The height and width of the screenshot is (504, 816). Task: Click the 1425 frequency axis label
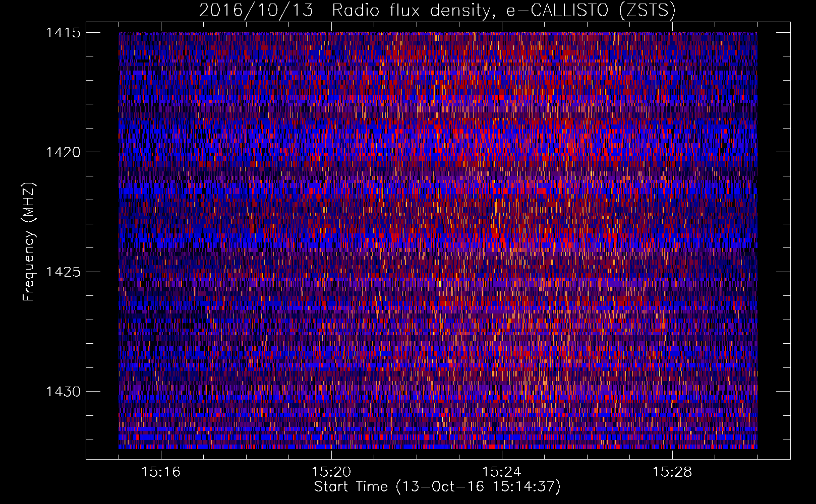[x=63, y=272]
